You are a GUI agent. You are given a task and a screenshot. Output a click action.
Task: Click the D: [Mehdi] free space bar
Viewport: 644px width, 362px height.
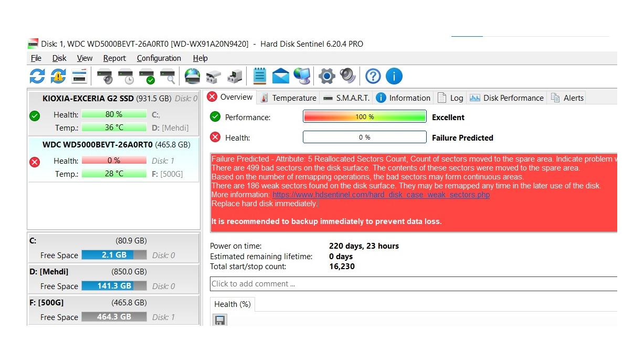coord(114,286)
